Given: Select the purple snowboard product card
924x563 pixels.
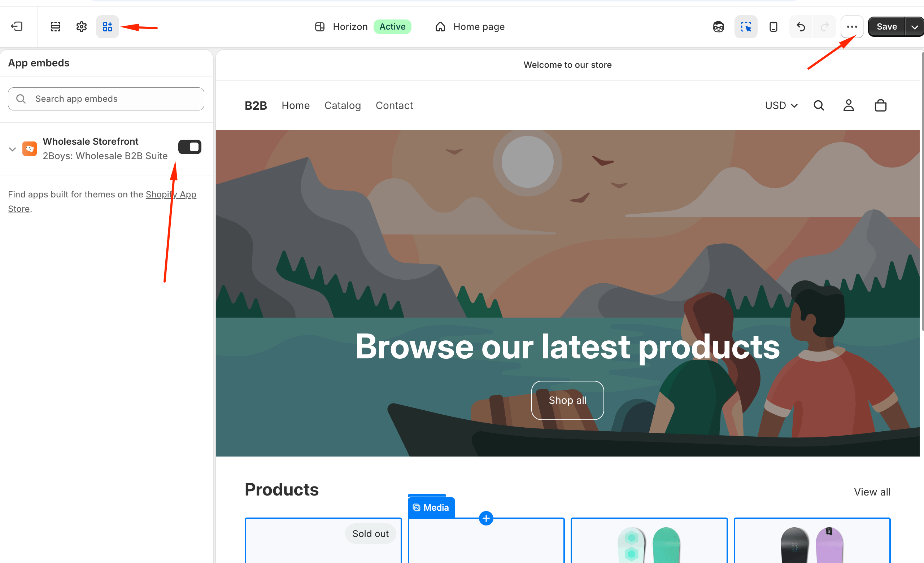Looking at the screenshot, I should (x=812, y=540).
